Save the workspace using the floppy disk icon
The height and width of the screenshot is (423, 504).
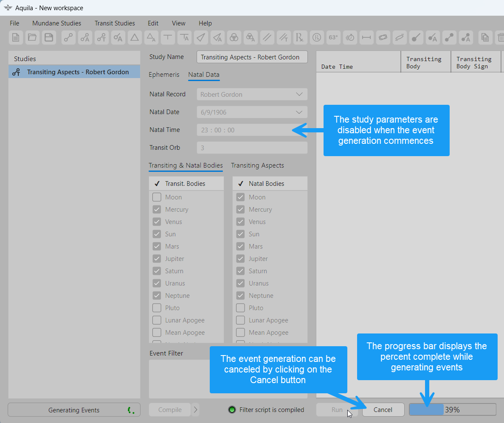[x=49, y=38]
